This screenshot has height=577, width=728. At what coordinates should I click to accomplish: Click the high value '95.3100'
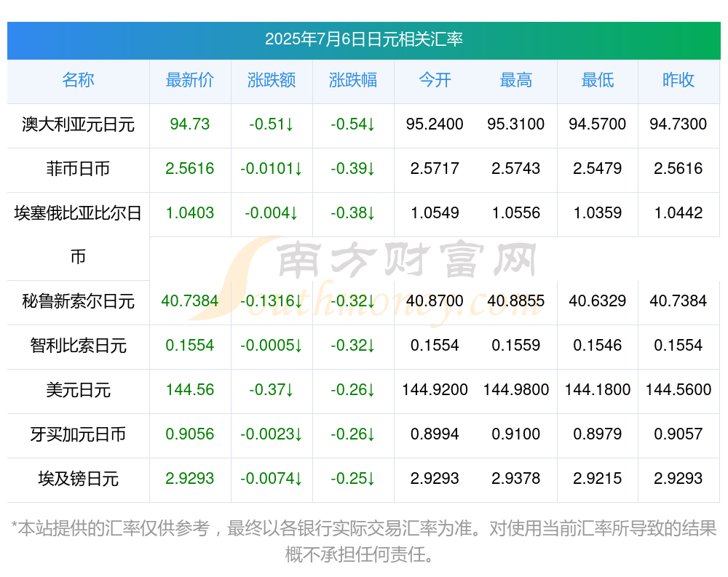point(516,124)
